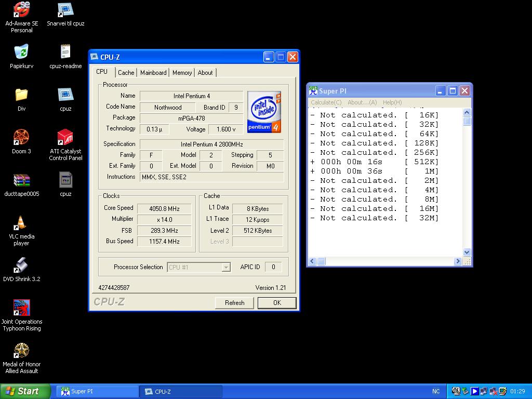
Task: Click the system clock showing 01:29
Action: click(x=517, y=391)
